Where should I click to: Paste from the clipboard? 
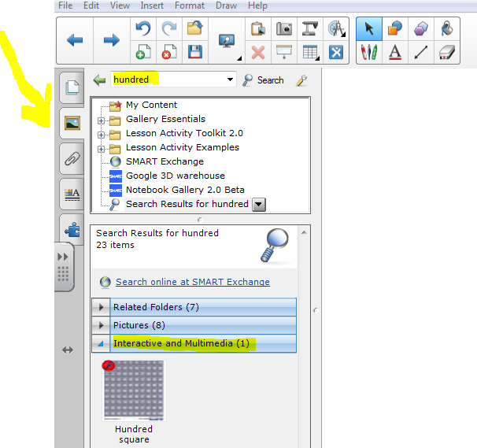click(x=258, y=28)
